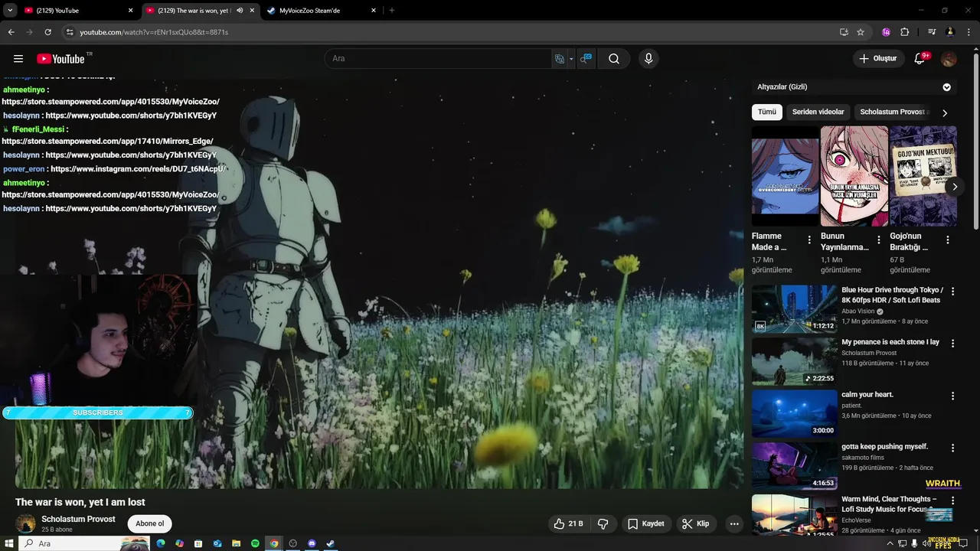Select the Seriden videolar chip
Image resolution: width=980 pixels, height=551 pixels.
(818, 112)
